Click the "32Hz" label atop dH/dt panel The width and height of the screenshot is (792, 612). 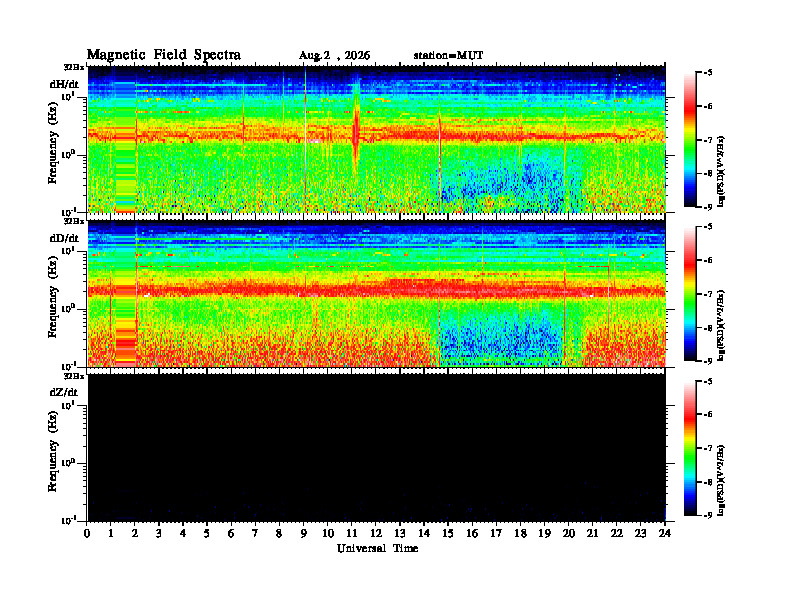[x=74, y=67]
